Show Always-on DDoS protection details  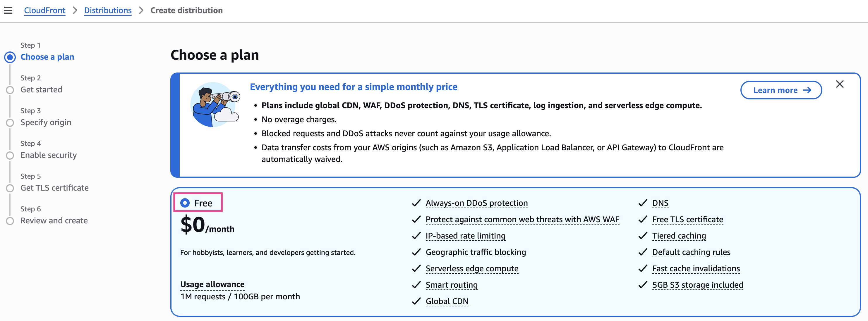(x=476, y=203)
